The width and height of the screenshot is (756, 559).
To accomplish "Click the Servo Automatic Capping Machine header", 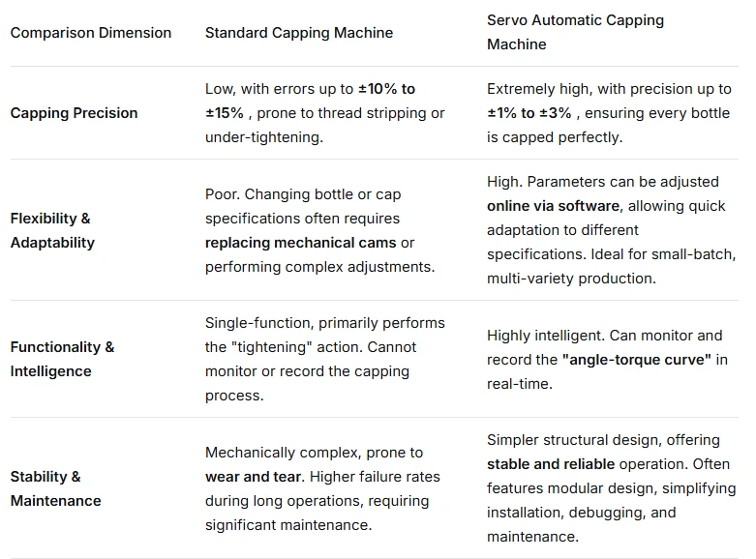I will pyautogui.click(x=575, y=32).
